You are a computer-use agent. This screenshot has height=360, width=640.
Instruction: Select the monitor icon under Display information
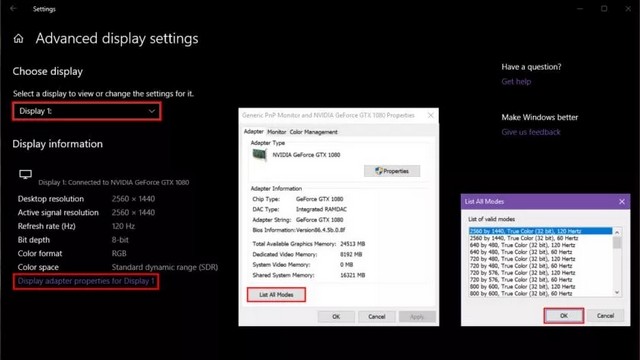[x=25, y=175]
